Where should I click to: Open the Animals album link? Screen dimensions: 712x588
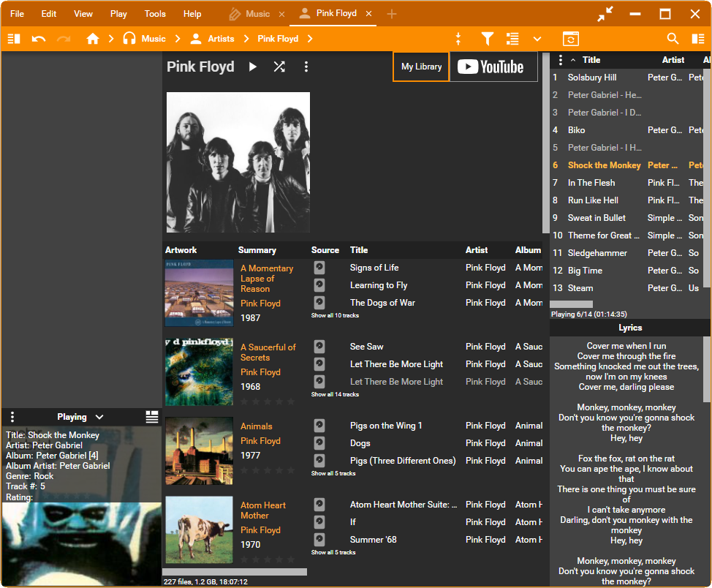click(x=256, y=426)
